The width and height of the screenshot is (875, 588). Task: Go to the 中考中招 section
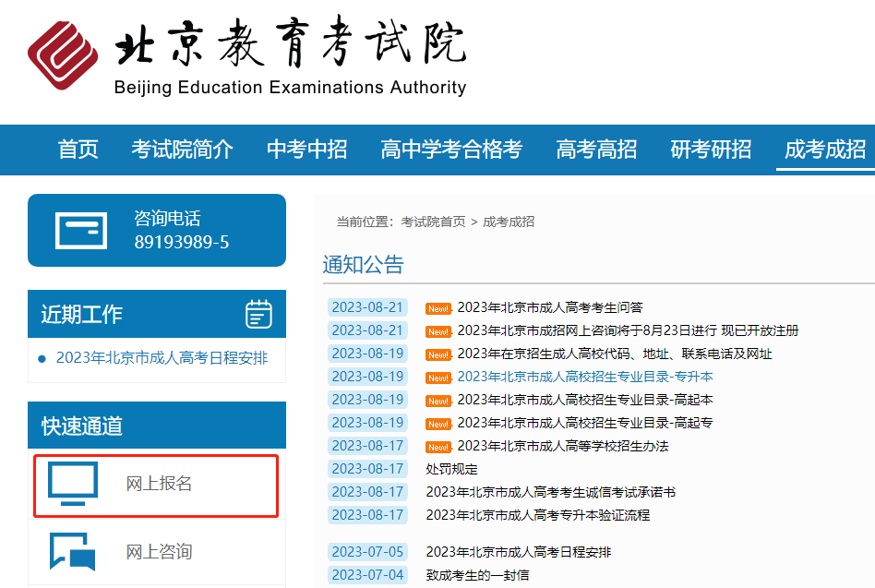click(x=306, y=149)
